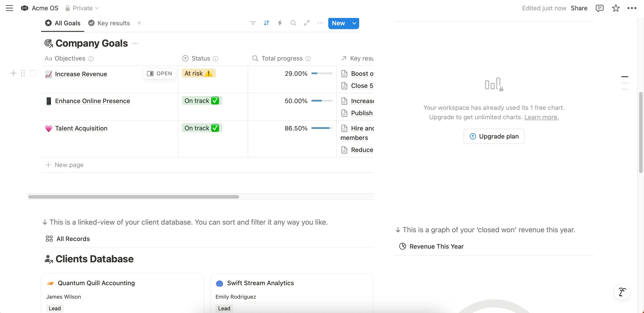Click the Total progress column header

[292, 59]
